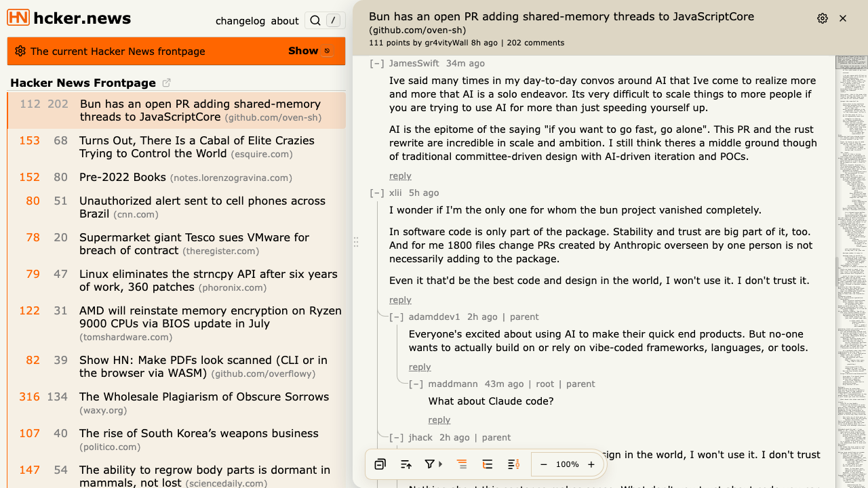
Task: Collapse adamddev1's comment
Action: tap(397, 317)
